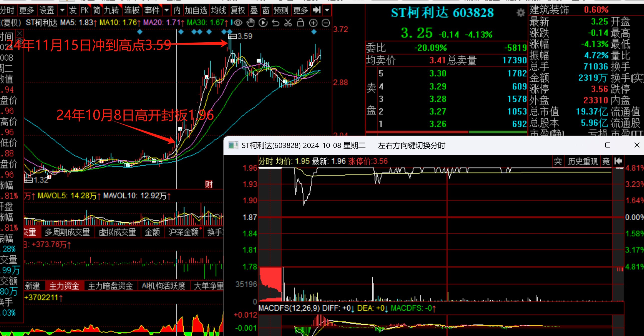The width and height of the screenshot is (644, 336).
Task: Click the collapse-arrow icon in intraday popup header
Action: coord(618,161)
